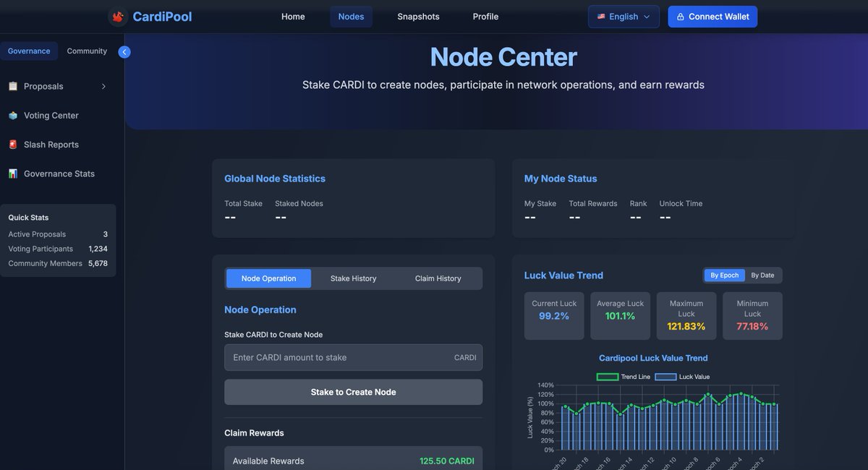The height and width of the screenshot is (470, 868).
Task: Click the CardiPool dragon logo icon
Action: [118, 17]
